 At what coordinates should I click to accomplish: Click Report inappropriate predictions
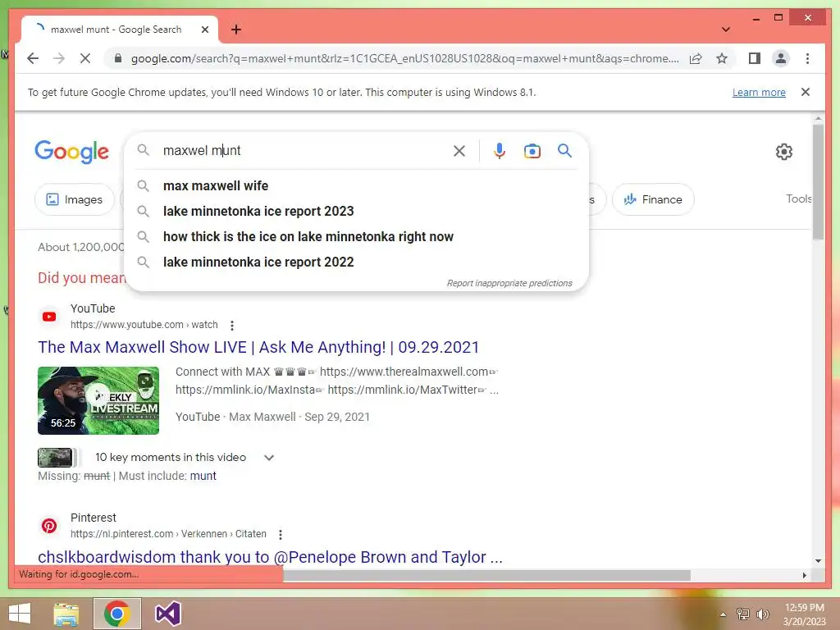click(509, 283)
